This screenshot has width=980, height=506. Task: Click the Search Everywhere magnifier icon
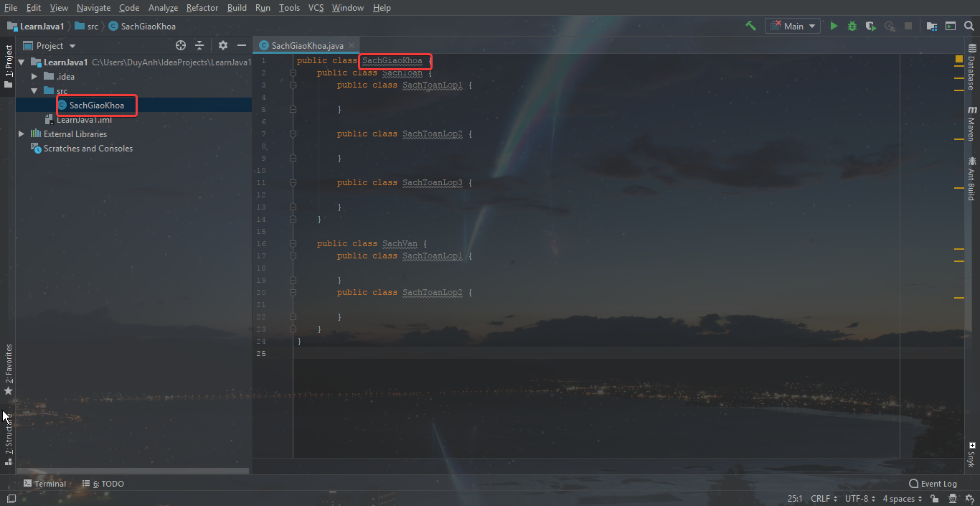(969, 26)
